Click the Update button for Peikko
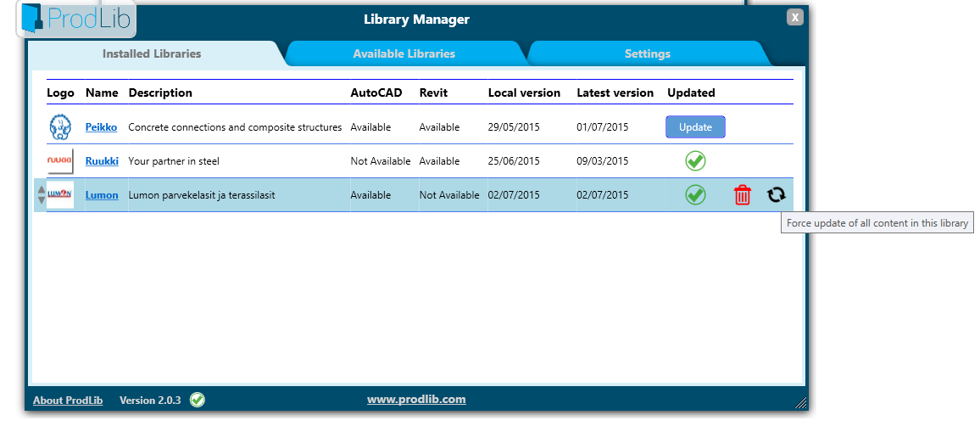This screenshot has height=426, width=980. (x=695, y=127)
